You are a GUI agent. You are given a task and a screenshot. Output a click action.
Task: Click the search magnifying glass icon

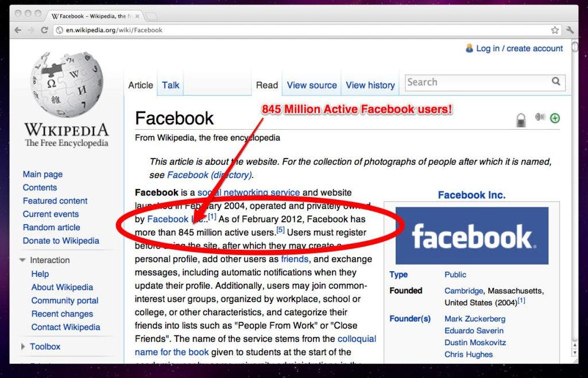tap(556, 82)
